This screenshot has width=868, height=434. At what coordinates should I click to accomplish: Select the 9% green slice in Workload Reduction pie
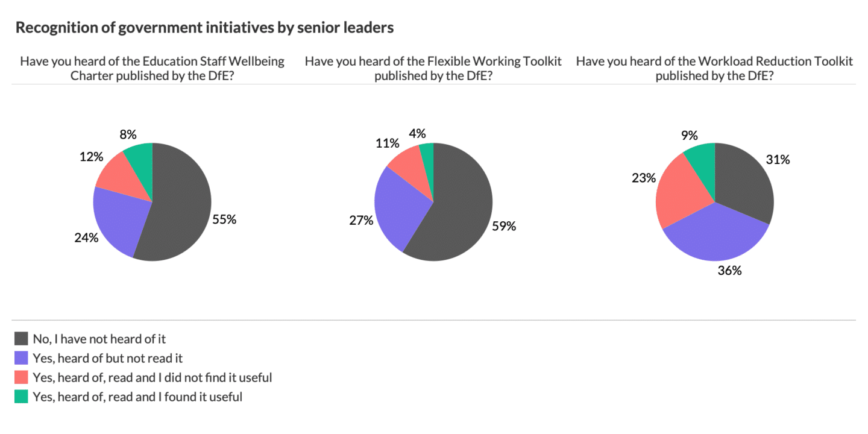[701, 159]
